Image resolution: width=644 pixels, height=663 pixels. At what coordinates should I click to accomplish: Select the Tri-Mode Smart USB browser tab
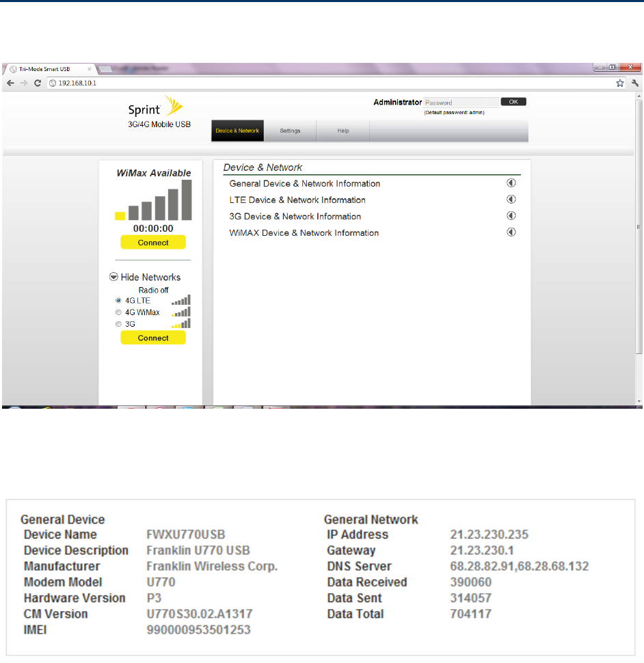click(x=49, y=69)
